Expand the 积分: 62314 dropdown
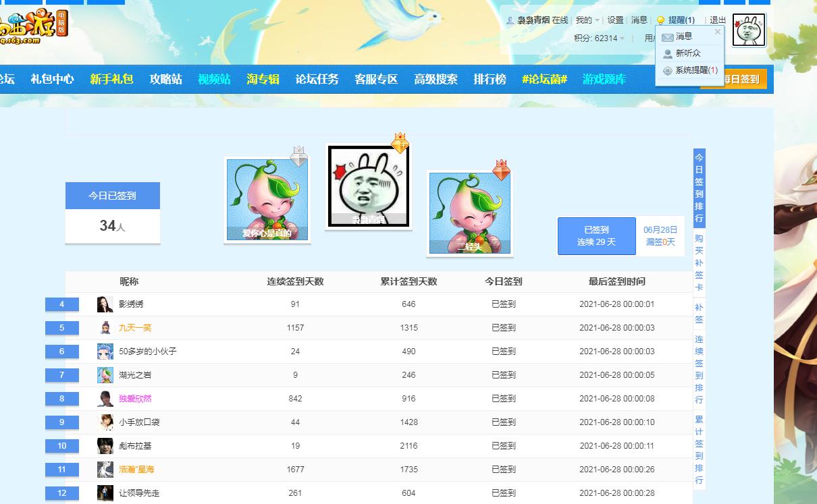817x504 pixels. [x=599, y=38]
